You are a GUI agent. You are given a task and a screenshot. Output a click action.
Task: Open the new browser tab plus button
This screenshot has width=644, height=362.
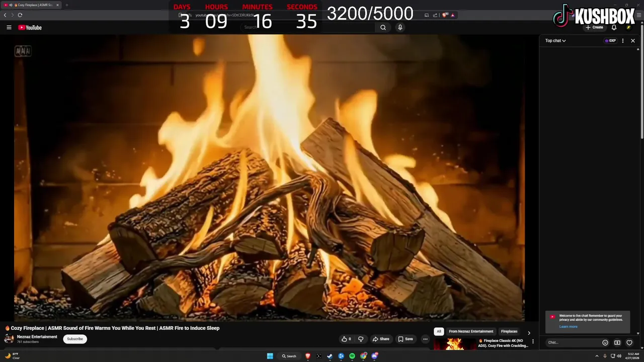pos(66,5)
